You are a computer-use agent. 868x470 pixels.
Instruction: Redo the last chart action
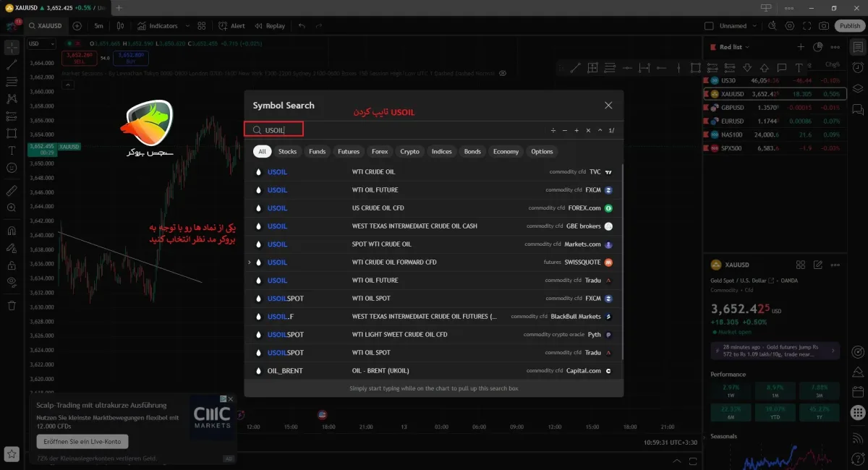(x=320, y=26)
